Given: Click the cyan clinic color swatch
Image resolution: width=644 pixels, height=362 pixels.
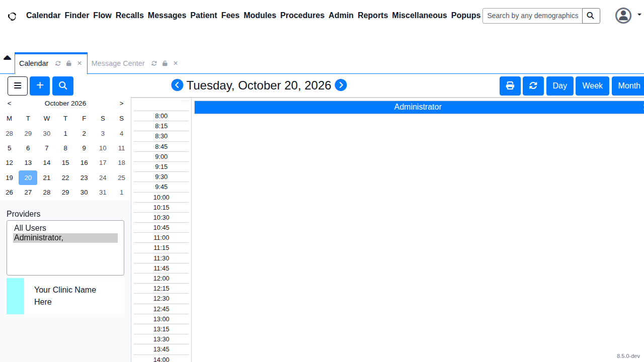Looking at the screenshot, I should tap(15, 296).
